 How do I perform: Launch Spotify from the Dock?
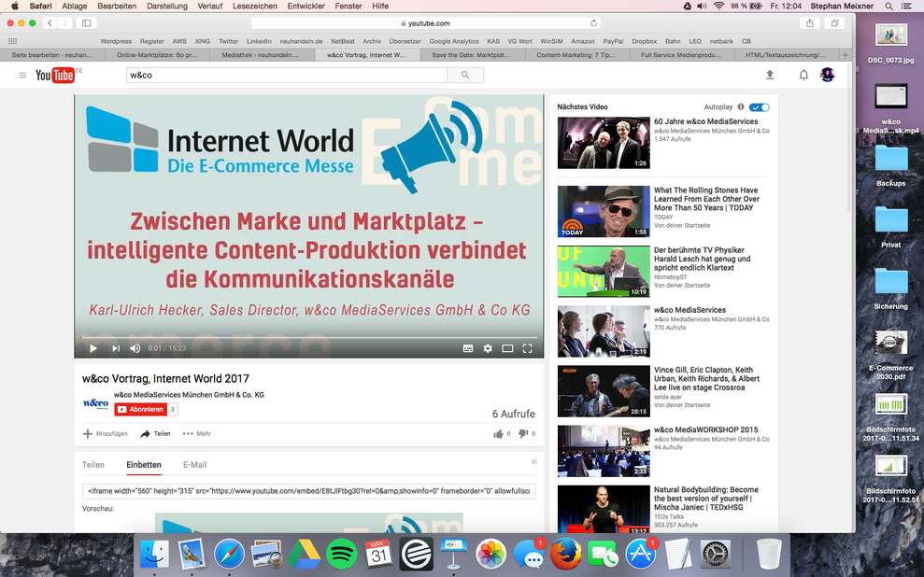tap(341, 554)
